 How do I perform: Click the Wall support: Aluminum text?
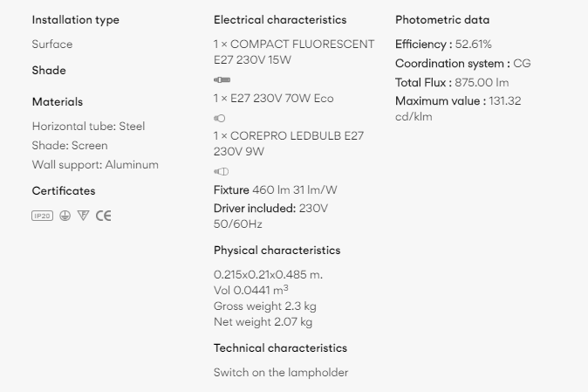pos(95,165)
